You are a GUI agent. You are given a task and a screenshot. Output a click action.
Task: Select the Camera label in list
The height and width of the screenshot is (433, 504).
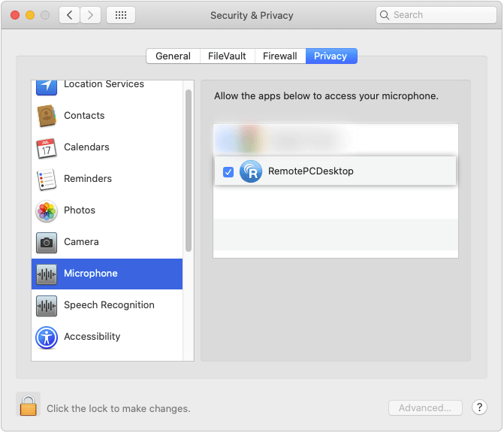tap(81, 241)
